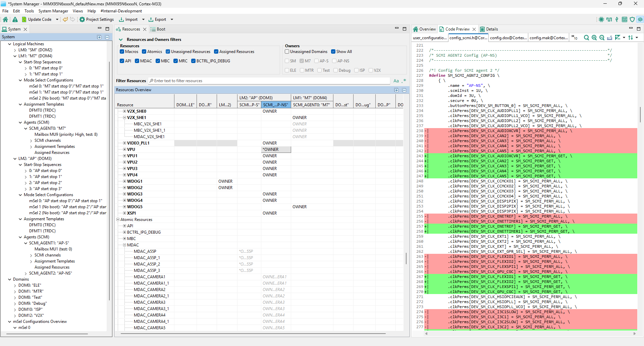Click the zoom in magnifier in Code Preview
The width and height of the screenshot is (644, 346).
[x=594, y=38]
